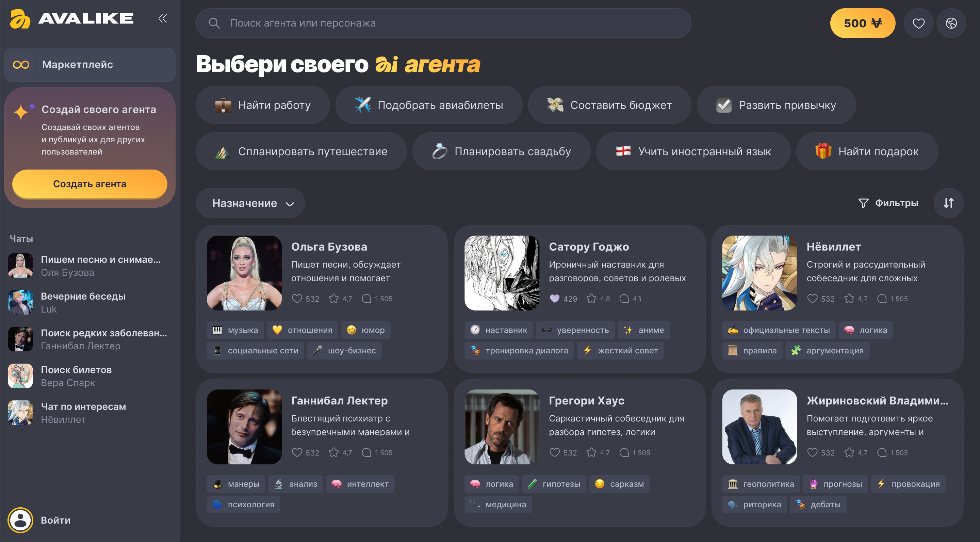Image resolution: width=980 pixels, height=542 pixels.
Task: Click the психология tag on Ганнибал Лектер
Action: pyautogui.click(x=244, y=504)
